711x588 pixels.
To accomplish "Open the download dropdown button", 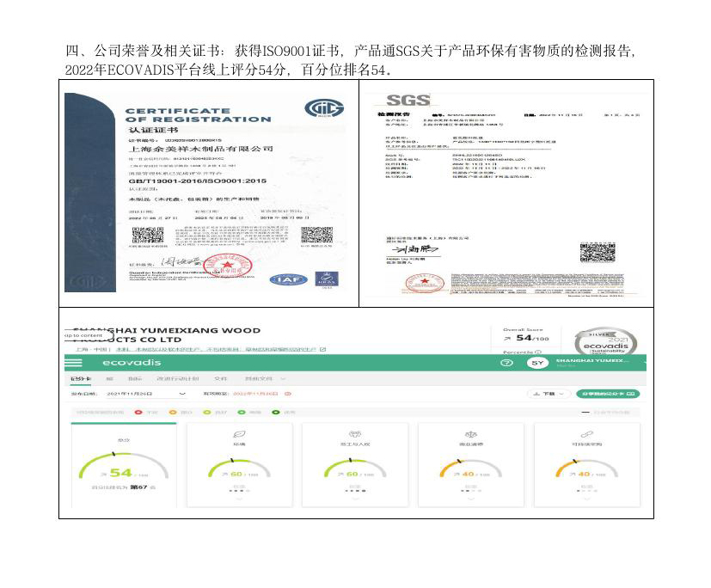I will pyautogui.click(x=547, y=394).
